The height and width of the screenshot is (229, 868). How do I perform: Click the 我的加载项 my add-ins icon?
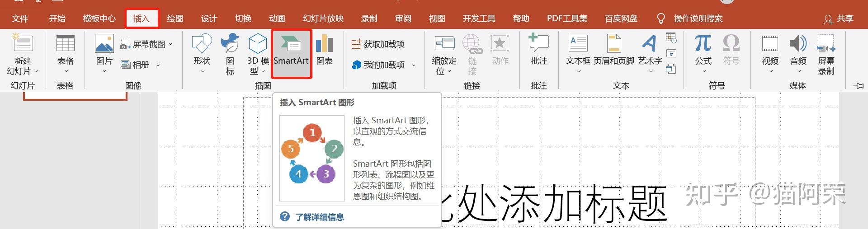[x=356, y=65]
